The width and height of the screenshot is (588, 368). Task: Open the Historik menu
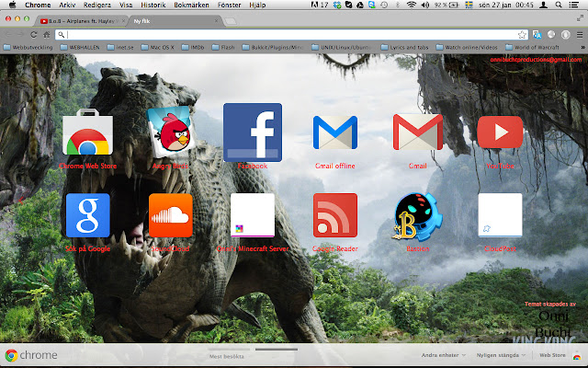[x=153, y=5]
